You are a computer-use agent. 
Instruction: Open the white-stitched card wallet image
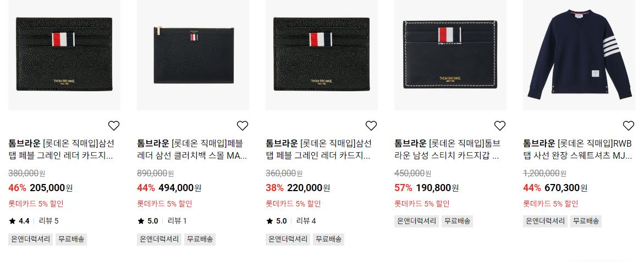(x=450, y=55)
